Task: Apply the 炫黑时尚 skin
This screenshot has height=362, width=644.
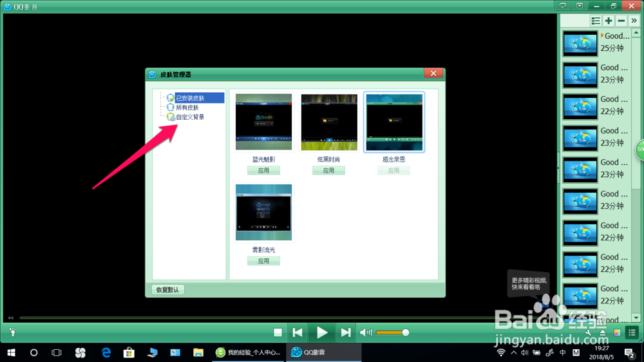Action: pyautogui.click(x=328, y=171)
